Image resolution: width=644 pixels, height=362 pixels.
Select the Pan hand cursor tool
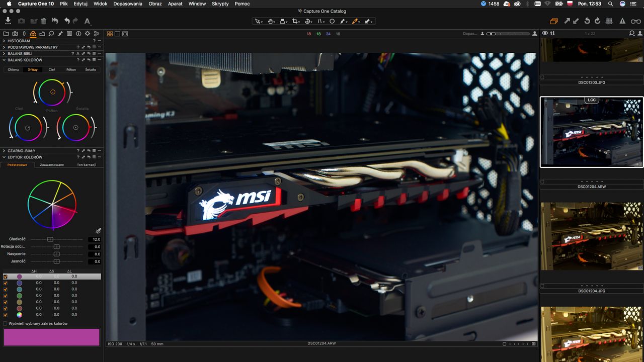[x=271, y=21]
